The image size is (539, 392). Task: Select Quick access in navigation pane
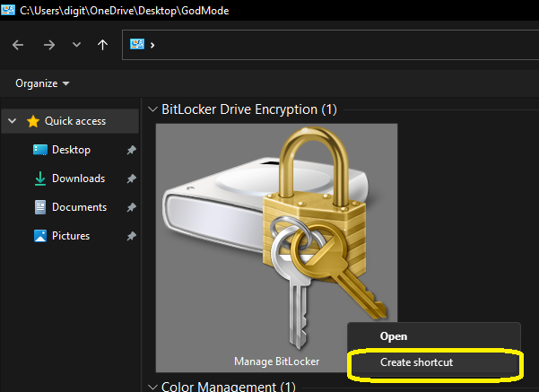tap(70, 121)
